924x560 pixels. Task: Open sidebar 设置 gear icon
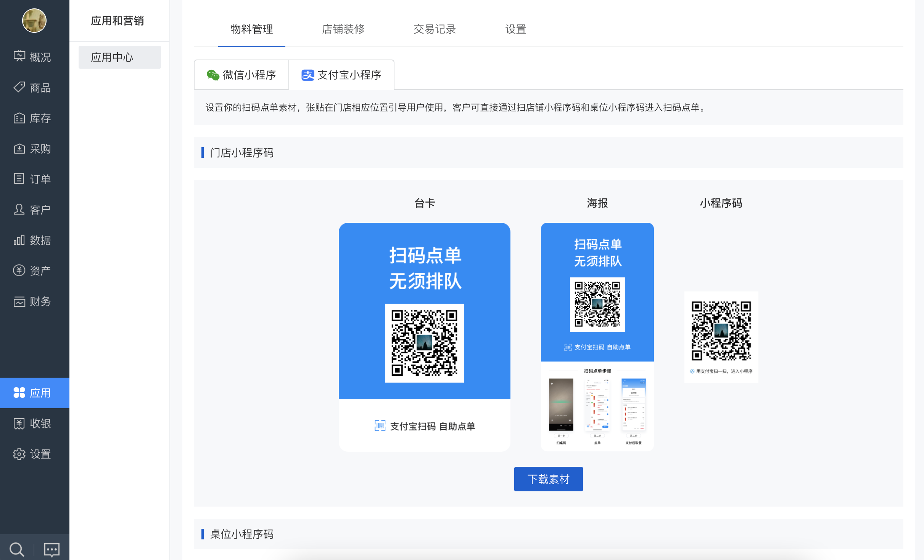point(19,454)
